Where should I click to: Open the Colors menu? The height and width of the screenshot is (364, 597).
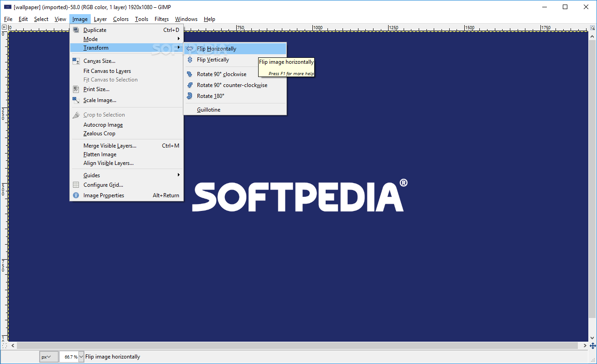coord(121,19)
